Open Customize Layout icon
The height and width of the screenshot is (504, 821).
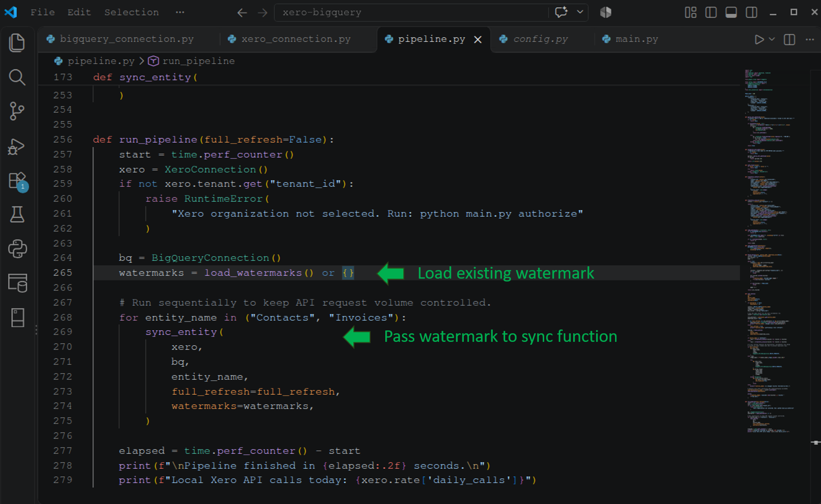pos(691,12)
